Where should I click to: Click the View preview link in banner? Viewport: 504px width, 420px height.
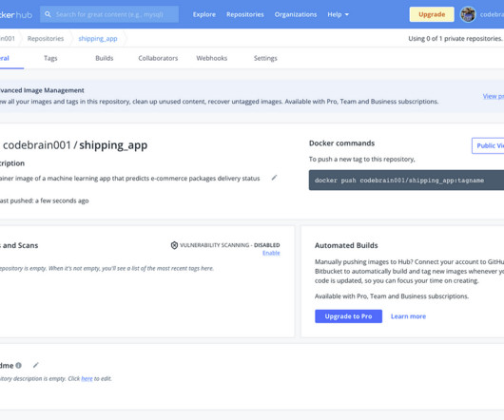494,96
